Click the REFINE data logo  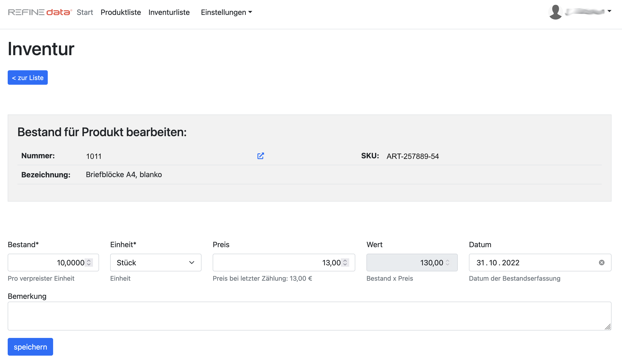40,12
